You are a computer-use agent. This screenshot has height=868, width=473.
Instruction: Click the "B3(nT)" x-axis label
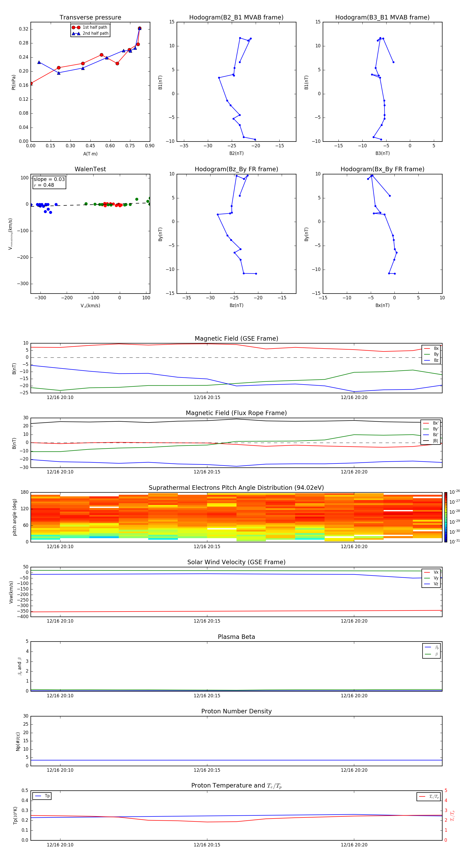pos(382,153)
